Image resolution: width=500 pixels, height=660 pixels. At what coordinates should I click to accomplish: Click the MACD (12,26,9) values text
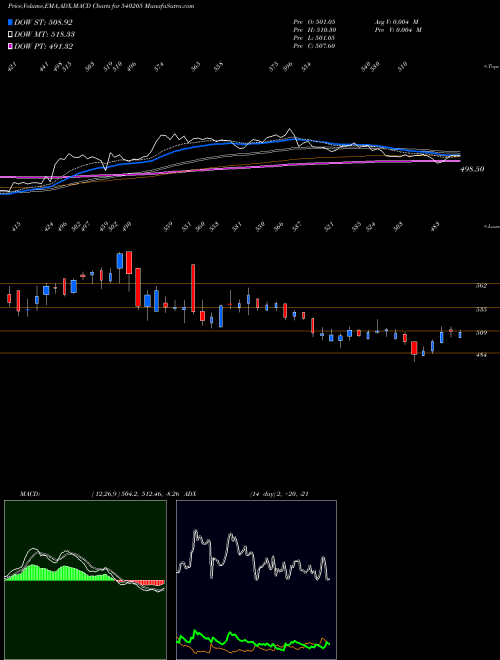tap(137, 494)
